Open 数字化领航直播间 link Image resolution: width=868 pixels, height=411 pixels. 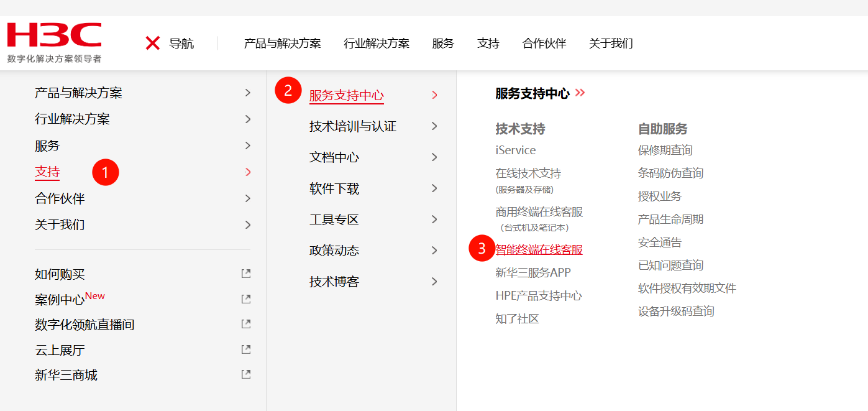tap(85, 325)
